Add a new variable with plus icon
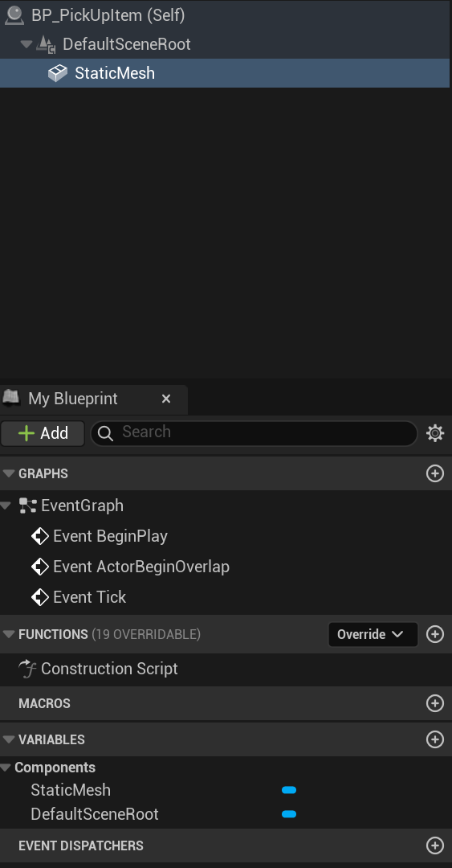452x868 pixels. (435, 739)
